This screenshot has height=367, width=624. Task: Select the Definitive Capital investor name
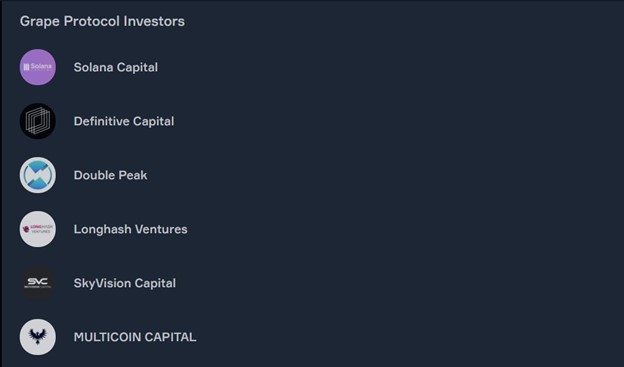(124, 121)
